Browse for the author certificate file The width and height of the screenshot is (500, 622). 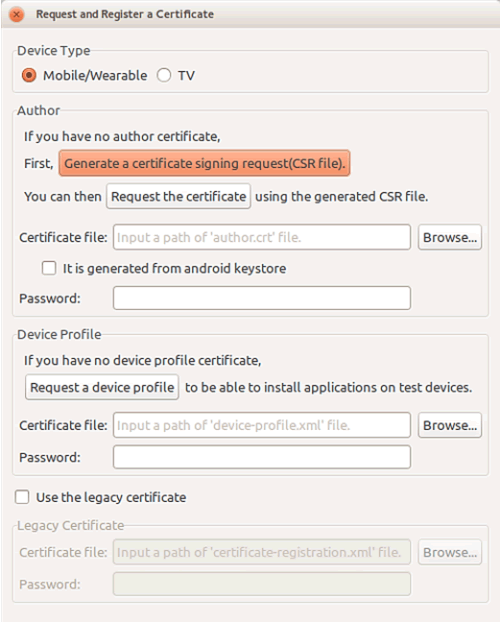[450, 237]
